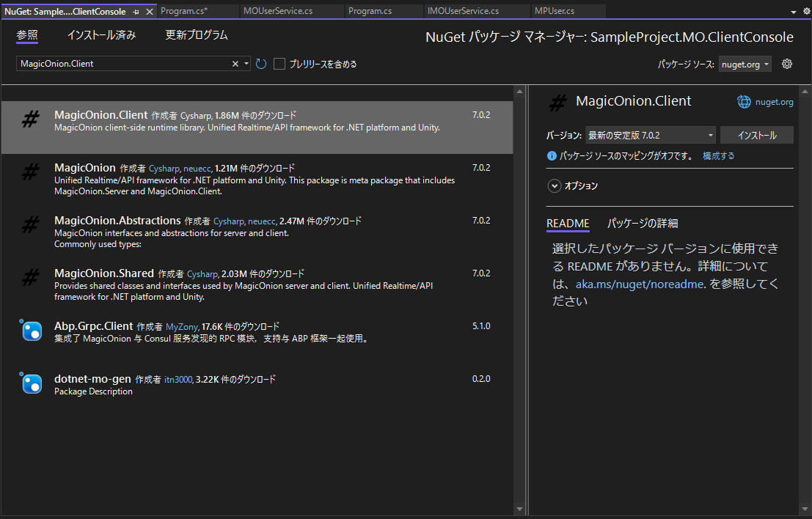Click Cysharp author link of MagicOnion.Shared

(x=202, y=274)
